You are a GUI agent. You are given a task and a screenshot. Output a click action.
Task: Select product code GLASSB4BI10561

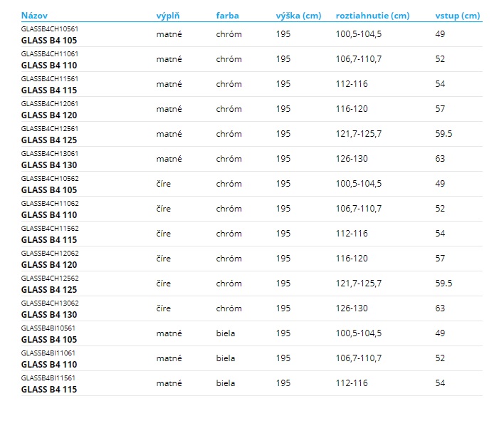(48, 328)
